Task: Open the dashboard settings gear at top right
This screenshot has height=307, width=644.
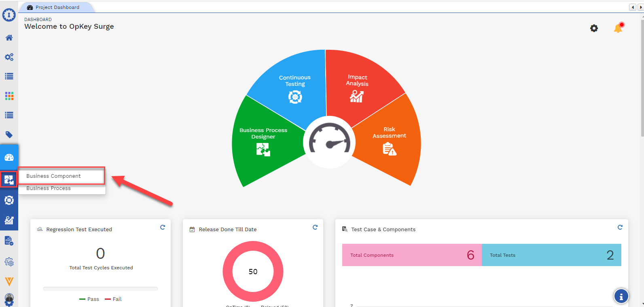Action: point(594,28)
